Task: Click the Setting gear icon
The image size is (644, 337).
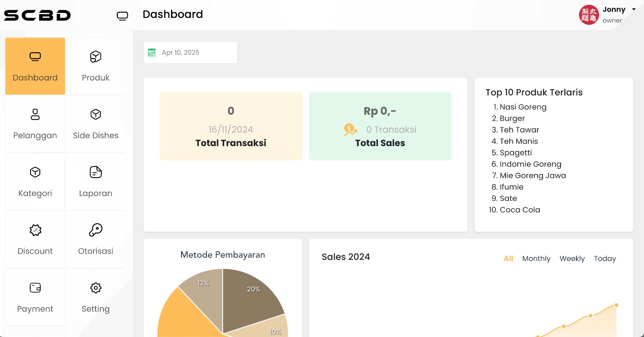Action: pyautogui.click(x=95, y=288)
